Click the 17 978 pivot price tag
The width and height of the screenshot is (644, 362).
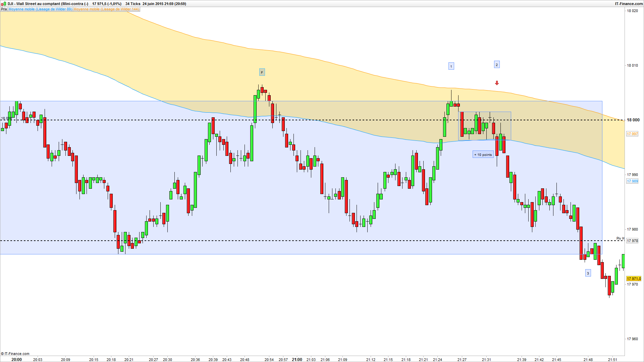point(632,241)
